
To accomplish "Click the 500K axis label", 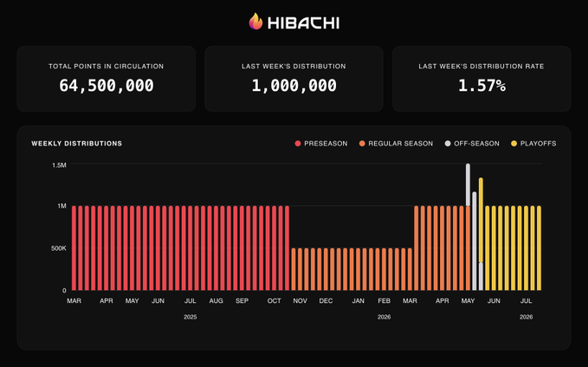I will (x=59, y=248).
